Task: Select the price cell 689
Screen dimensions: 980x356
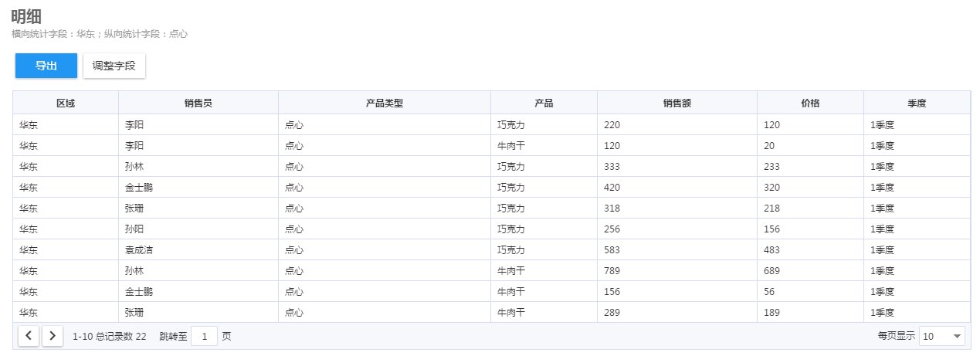Action: coord(810,270)
